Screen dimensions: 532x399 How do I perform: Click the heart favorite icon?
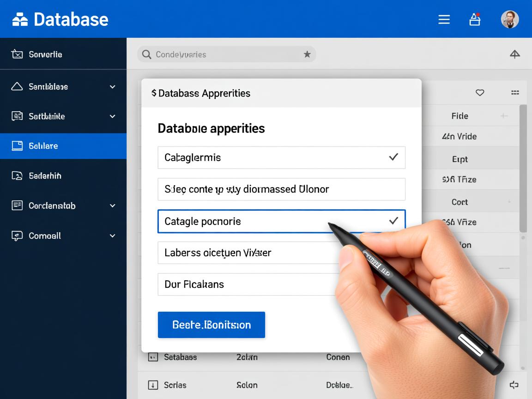(x=480, y=93)
